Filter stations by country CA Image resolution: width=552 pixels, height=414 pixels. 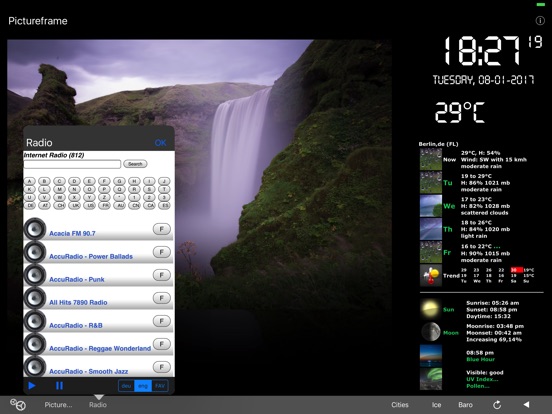click(x=149, y=205)
